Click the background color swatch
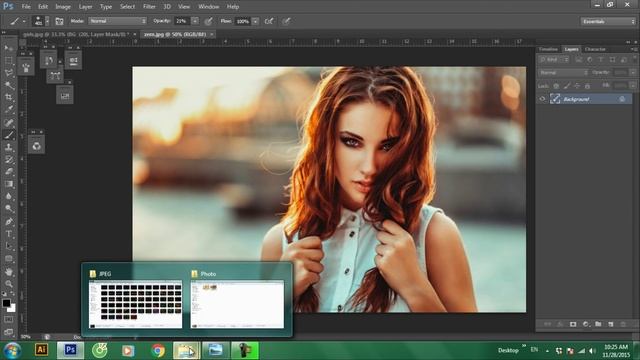The image size is (640, 360). 12,309
